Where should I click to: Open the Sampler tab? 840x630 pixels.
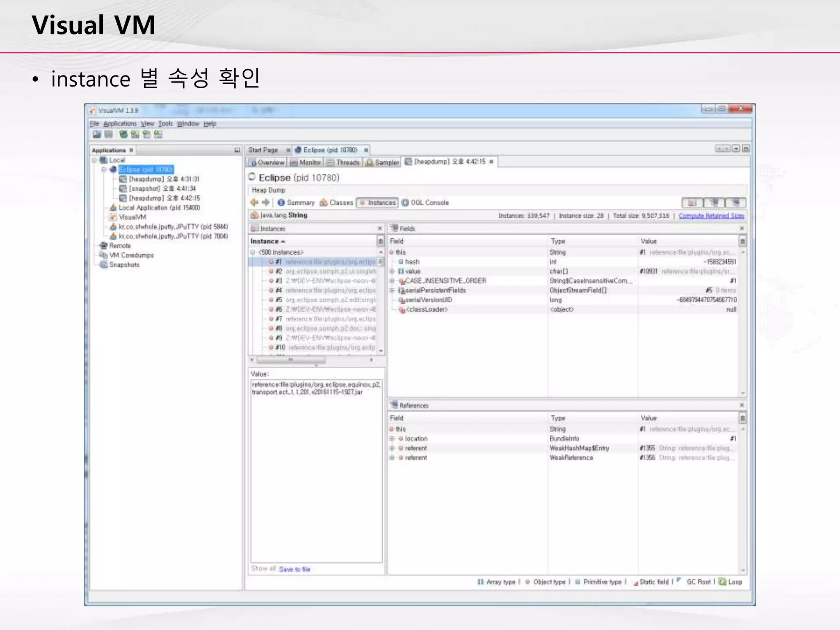382,162
